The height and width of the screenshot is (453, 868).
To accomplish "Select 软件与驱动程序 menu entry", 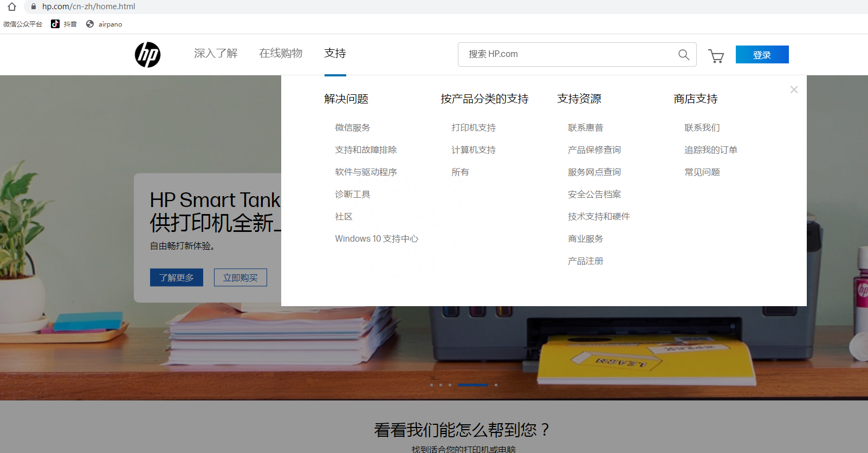I will (366, 172).
